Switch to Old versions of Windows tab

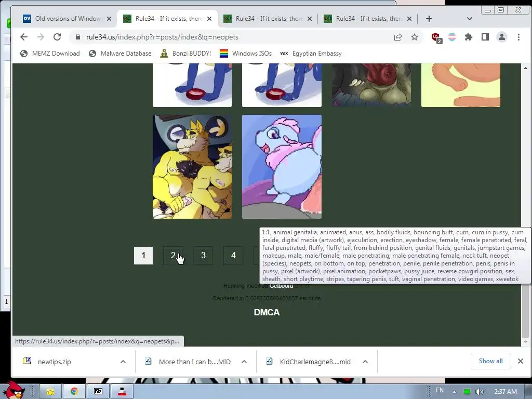pyautogui.click(x=67, y=19)
